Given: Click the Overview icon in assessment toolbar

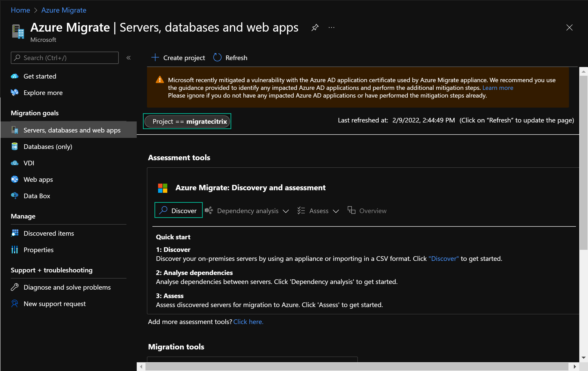Looking at the screenshot, I should point(351,210).
